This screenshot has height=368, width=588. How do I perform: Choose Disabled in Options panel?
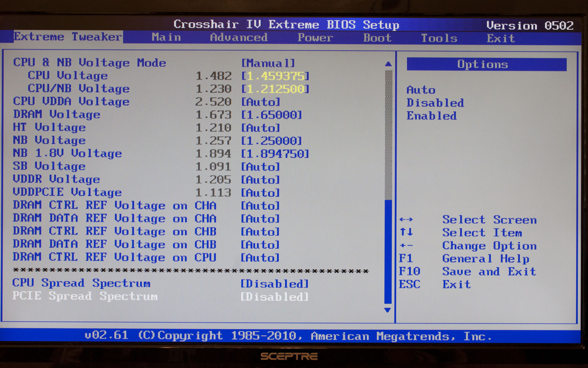435,103
